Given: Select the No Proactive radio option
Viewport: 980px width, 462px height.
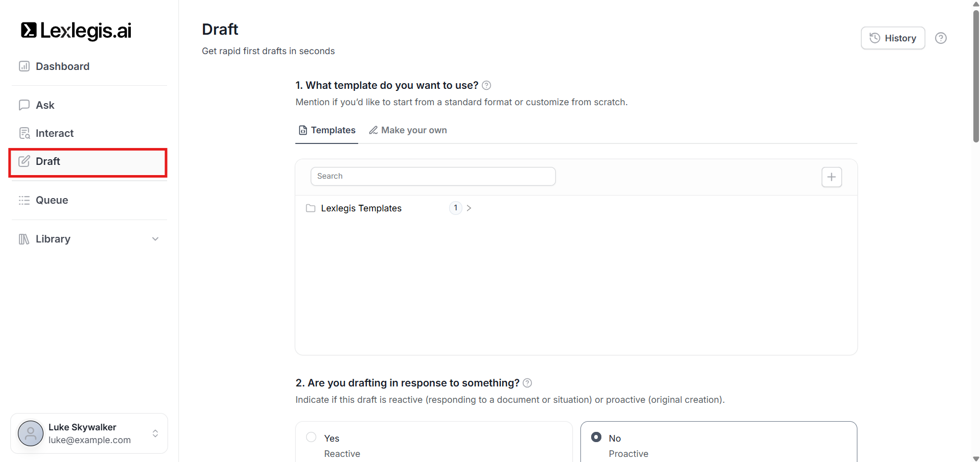Looking at the screenshot, I should coord(596,437).
